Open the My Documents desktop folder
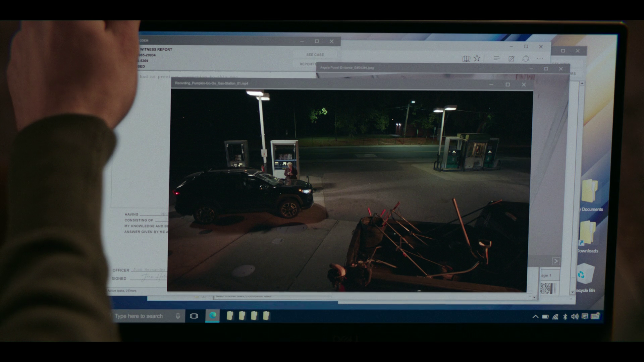This screenshot has width=644, height=362. coord(591,195)
